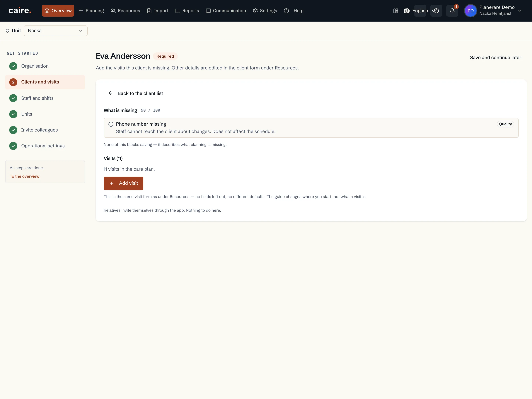The height and width of the screenshot is (399, 532).
Task: Open Reports from the navigation bar
Action: (x=187, y=11)
